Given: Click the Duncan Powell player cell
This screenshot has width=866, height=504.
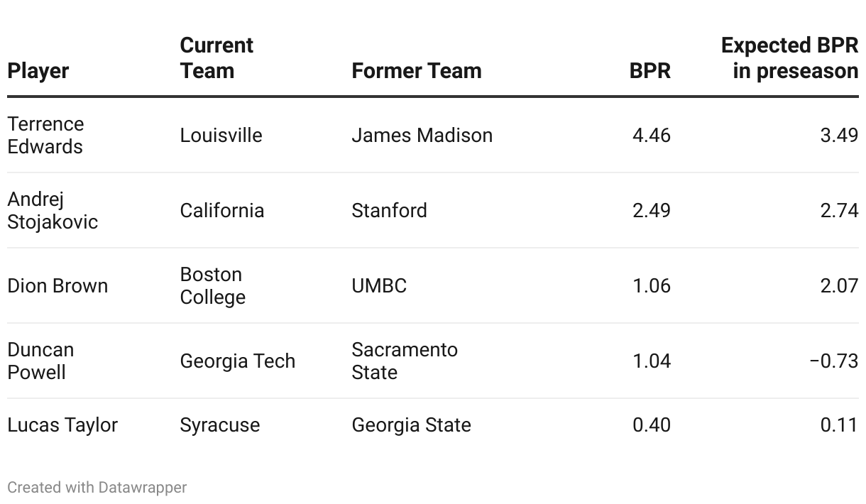Looking at the screenshot, I should click(x=40, y=361).
